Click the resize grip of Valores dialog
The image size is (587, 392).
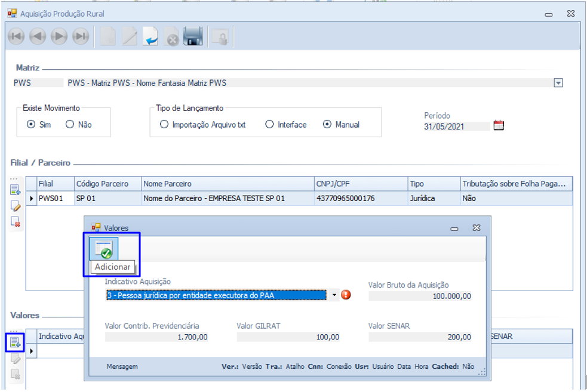click(482, 372)
